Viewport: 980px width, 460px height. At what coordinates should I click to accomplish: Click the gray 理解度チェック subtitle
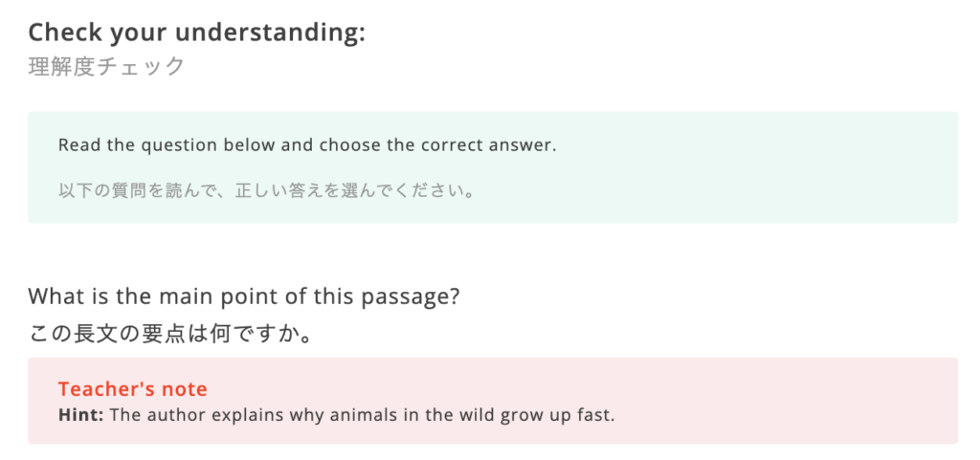pos(106,67)
